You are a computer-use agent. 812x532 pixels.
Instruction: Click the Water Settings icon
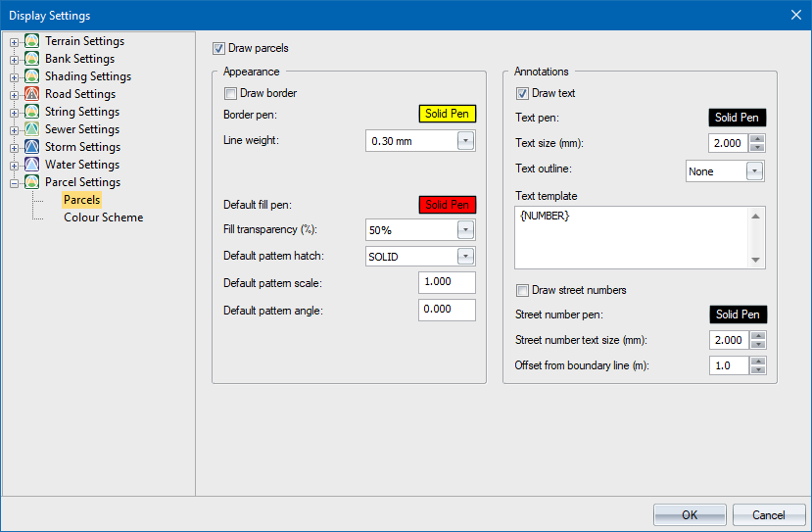[31, 165]
